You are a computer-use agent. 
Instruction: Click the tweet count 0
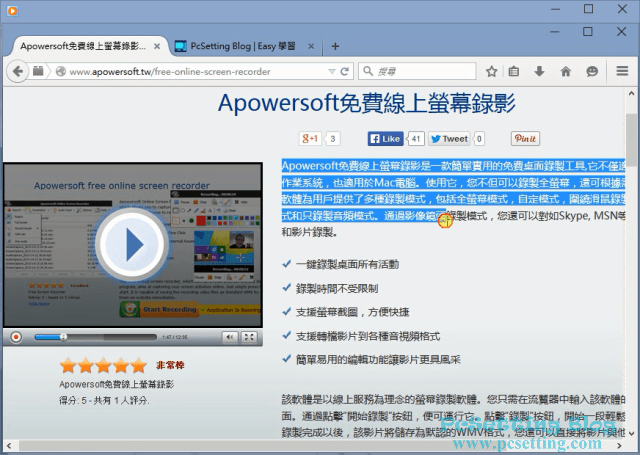479,139
